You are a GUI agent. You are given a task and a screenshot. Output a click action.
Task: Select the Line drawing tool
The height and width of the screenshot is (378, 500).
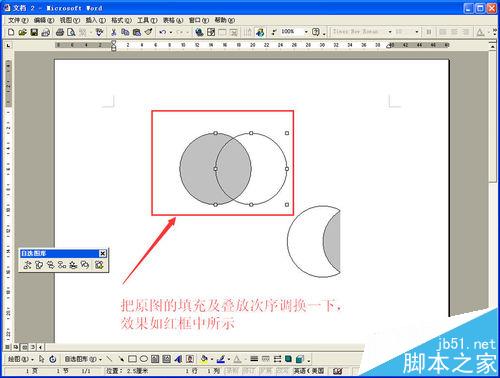coord(109,359)
